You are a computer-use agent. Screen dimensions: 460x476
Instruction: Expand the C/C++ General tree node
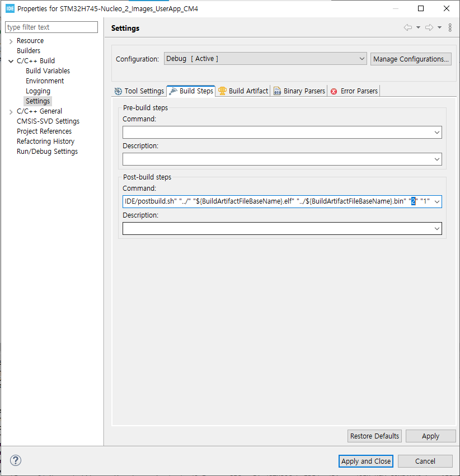click(11, 112)
